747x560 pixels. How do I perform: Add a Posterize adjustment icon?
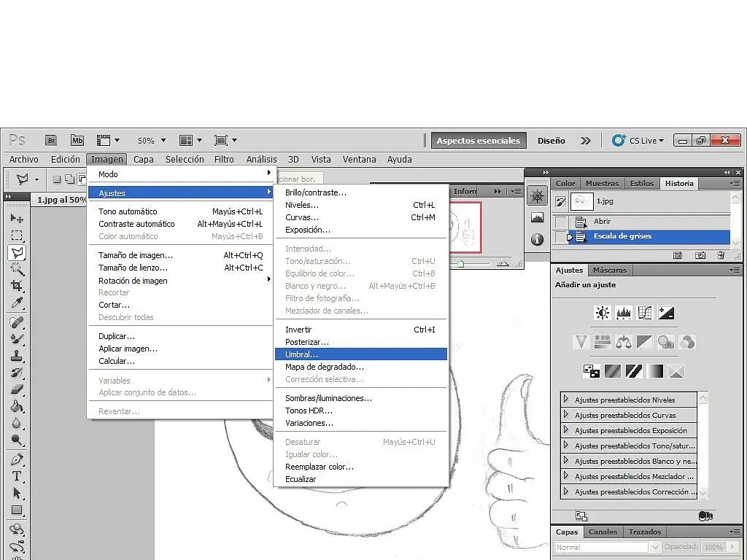point(613,371)
